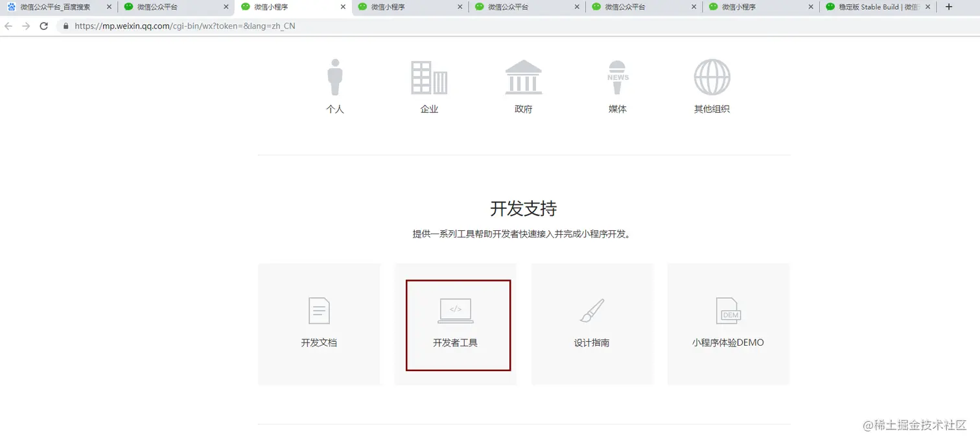Viewport: 980px width, 445px height.
Task: Go forward with the browser forward arrow
Action: click(x=26, y=26)
